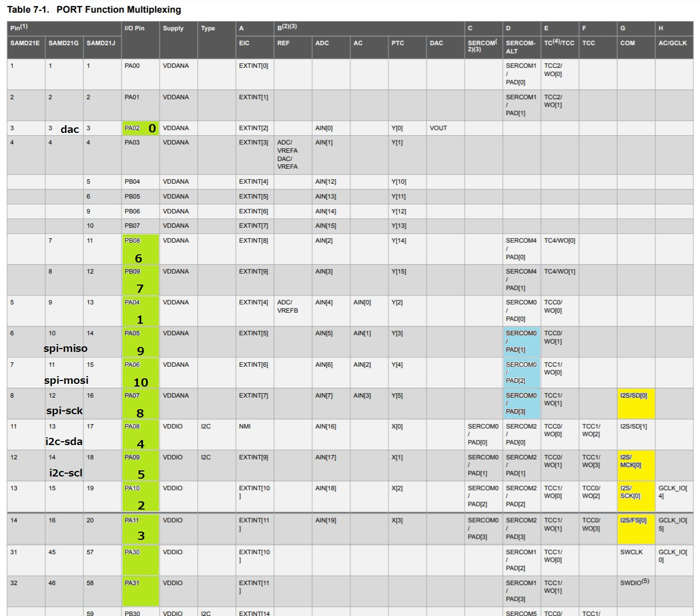Click the I/O Pin column header
The image size is (700, 616).
pos(140,40)
